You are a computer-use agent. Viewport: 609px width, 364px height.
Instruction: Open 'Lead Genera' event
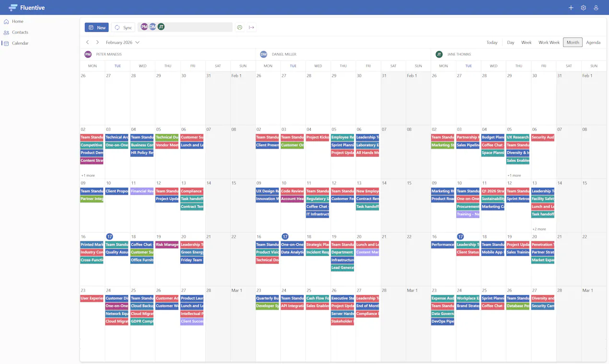click(x=342, y=268)
